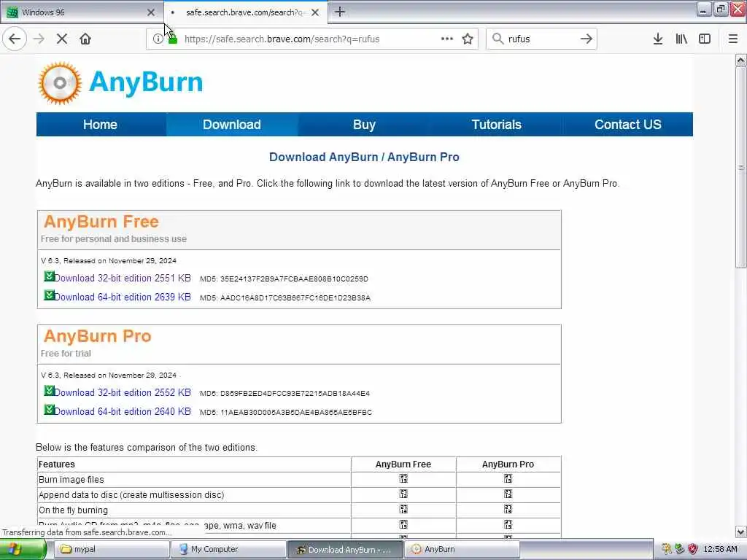Open a new tab with the plus button
This screenshot has width=747, height=560.
pyautogui.click(x=340, y=12)
